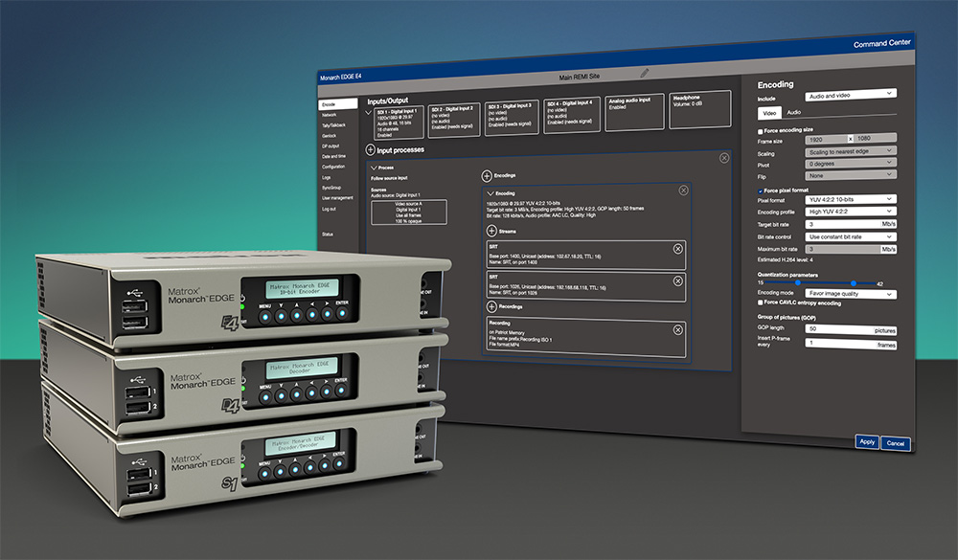Click the pencil icon beside Main REMI Site

(x=645, y=74)
